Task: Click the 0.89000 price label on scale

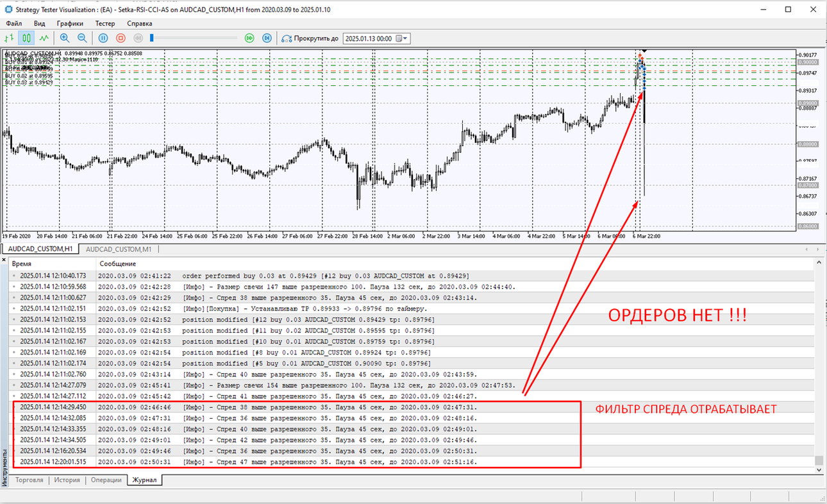Action: tap(808, 103)
